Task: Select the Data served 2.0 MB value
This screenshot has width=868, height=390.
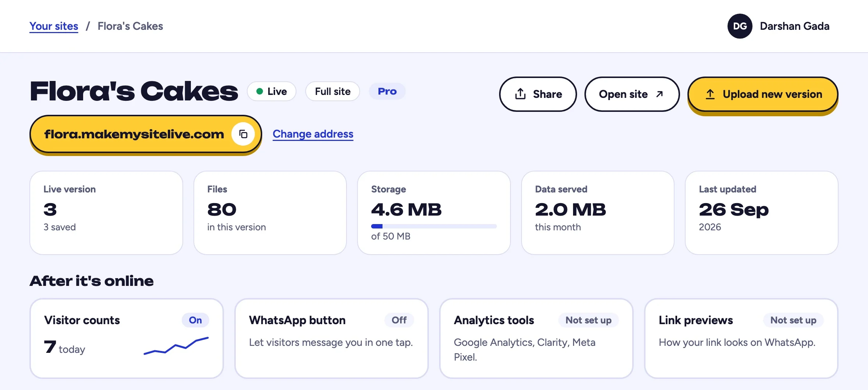Action: (570, 210)
